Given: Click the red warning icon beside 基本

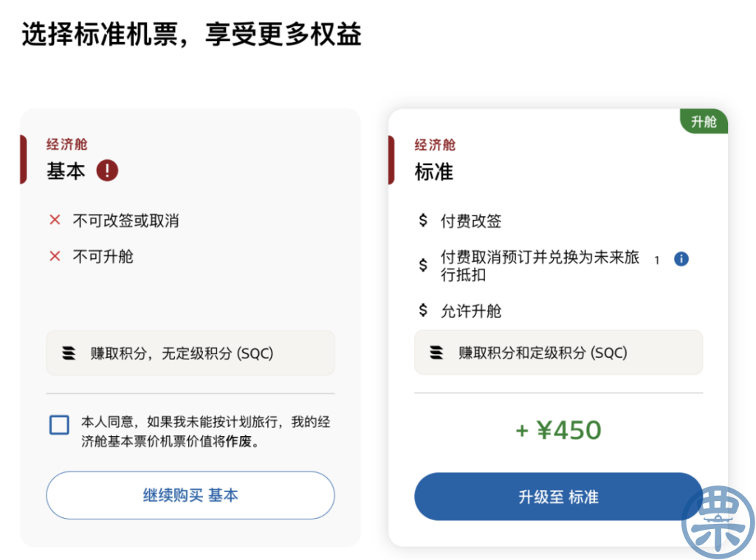Looking at the screenshot, I should tap(107, 170).
